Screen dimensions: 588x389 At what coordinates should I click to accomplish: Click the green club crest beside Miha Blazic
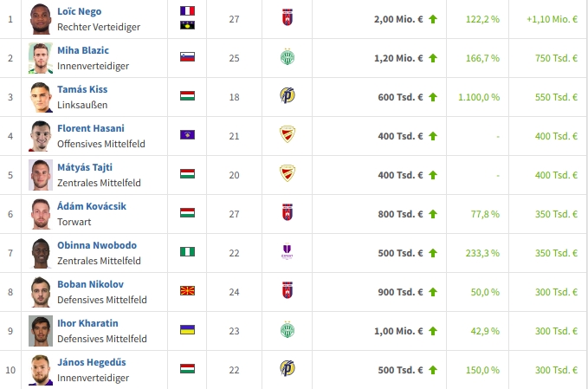coord(288,57)
